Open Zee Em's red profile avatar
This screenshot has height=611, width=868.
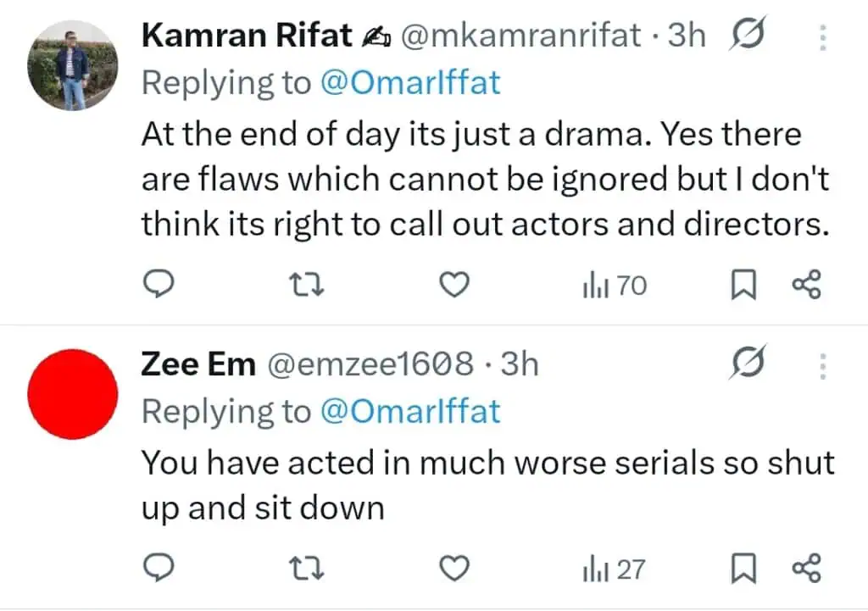(x=72, y=395)
